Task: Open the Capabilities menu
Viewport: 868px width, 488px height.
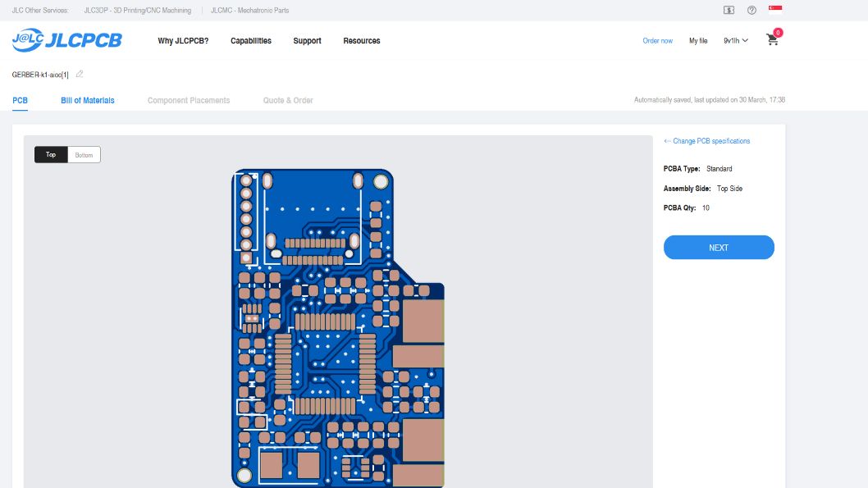Action: point(250,40)
